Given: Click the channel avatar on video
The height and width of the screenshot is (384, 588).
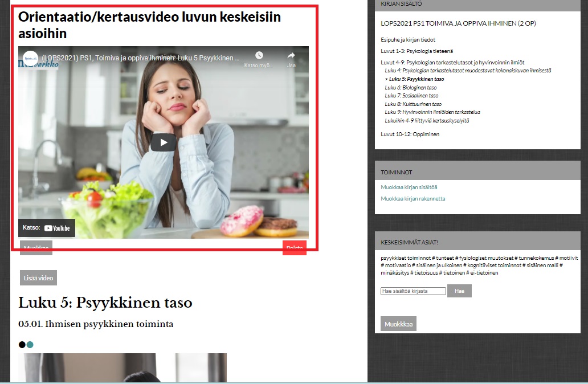Looking at the screenshot, I should pos(31,58).
